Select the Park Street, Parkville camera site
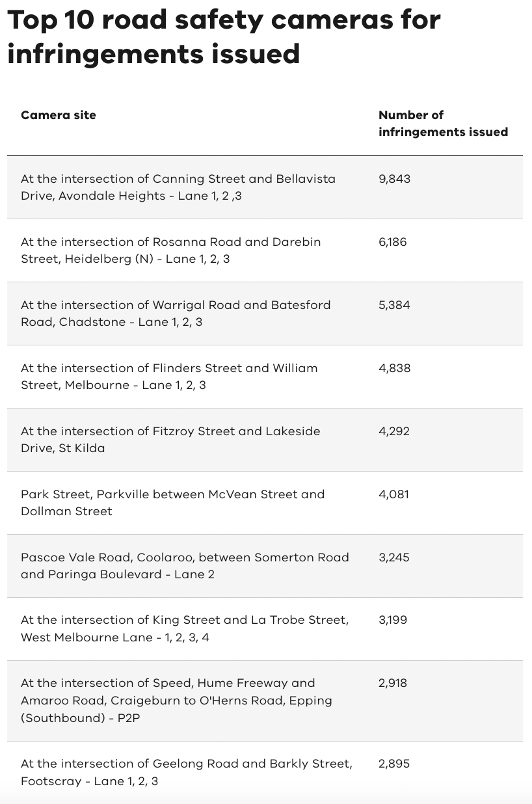 pos(172,503)
